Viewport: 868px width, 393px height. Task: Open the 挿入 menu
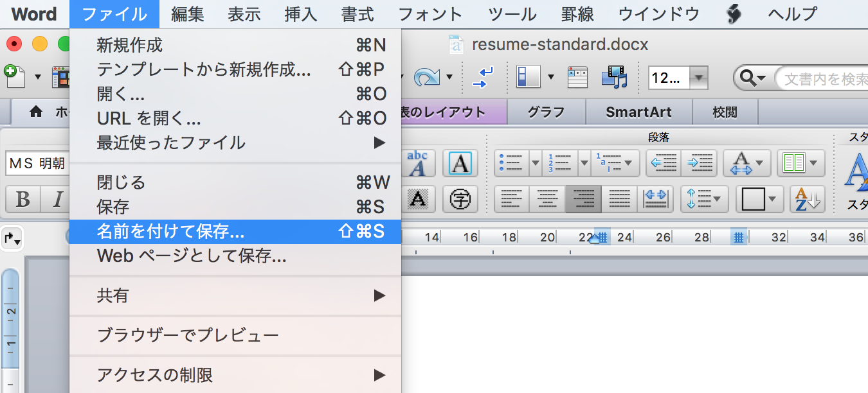pyautogui.click(x=301, y=13)
